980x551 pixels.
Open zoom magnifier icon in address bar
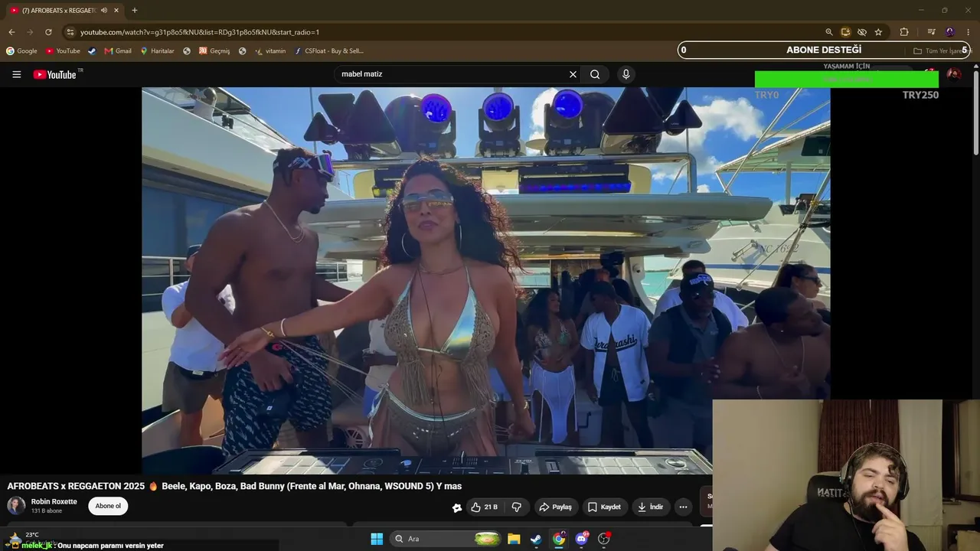[828, 32]
